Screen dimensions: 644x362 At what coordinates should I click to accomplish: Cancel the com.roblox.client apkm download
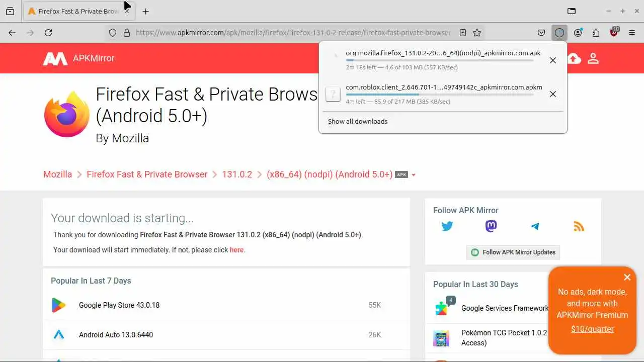(552, 94)
